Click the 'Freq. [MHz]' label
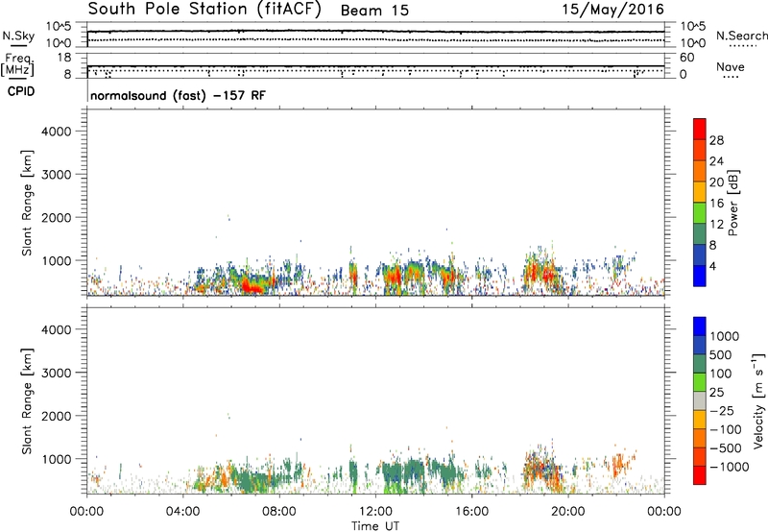The image size is (768, 532). tap(18, 65)
